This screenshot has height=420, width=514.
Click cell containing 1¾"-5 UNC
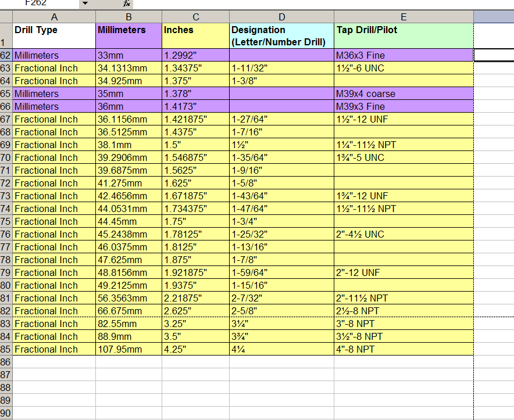tap(404, 157)
